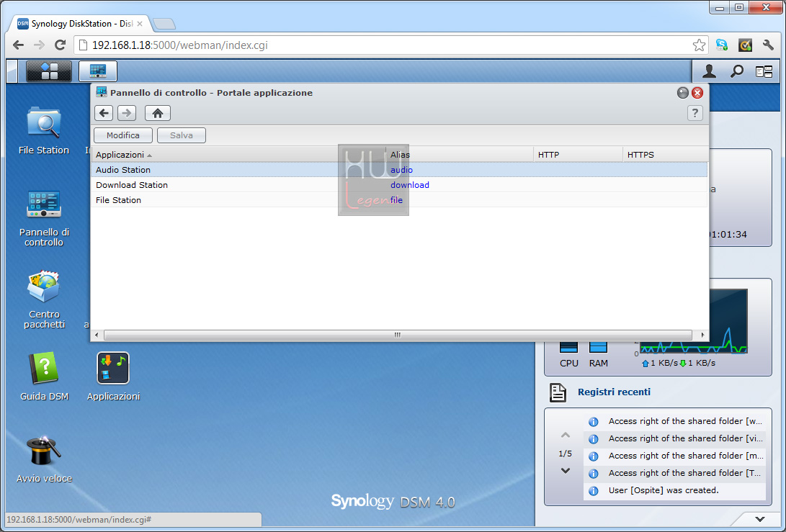The image size is (786, 532).
Task: Return to control panel home
Action: [158, 113]
